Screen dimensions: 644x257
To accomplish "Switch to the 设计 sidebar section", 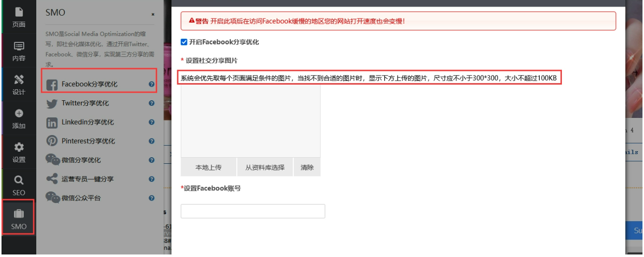I will pos(19,85).
